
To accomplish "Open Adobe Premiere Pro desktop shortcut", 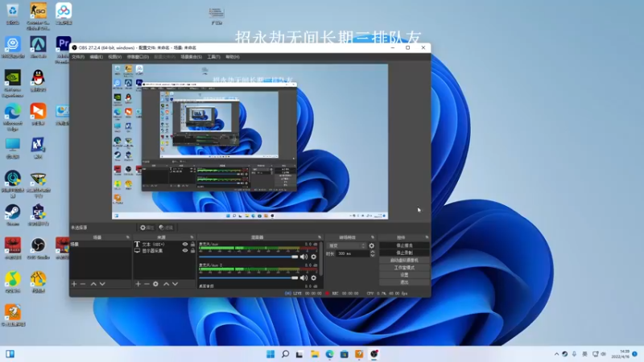I will point(63,49).
